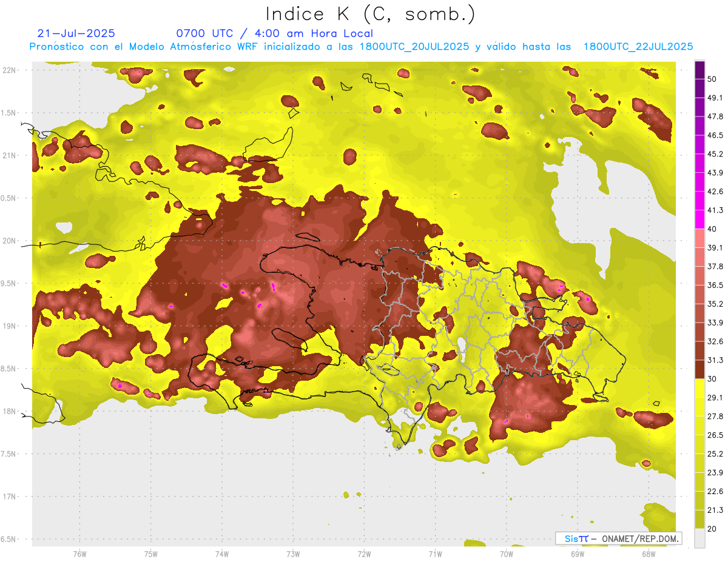Viewport: 728px width, 562px height.
Task: Click the 20N latitude label
Action: [x=10, y=241]
